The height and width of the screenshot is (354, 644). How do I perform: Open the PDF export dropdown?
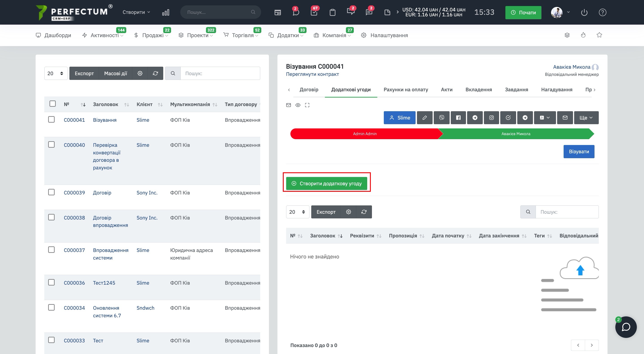tap(545, 118)
